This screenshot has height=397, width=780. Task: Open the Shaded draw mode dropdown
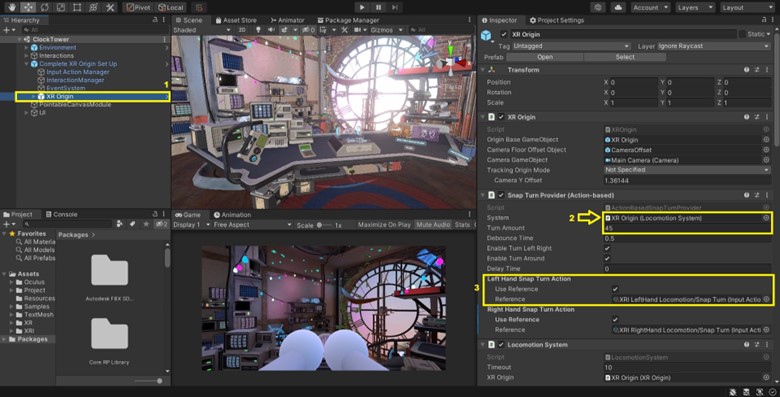click(x=201, y=30)
